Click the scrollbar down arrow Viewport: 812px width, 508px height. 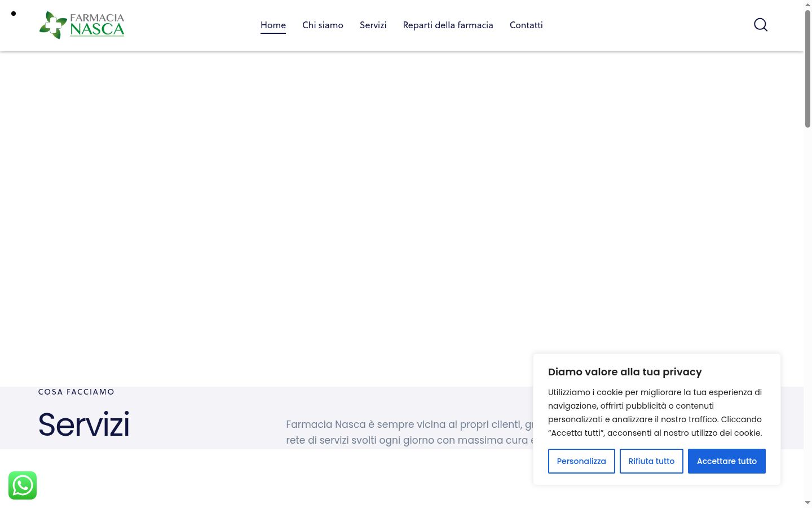pyautogui.click(x=807, y=503)
